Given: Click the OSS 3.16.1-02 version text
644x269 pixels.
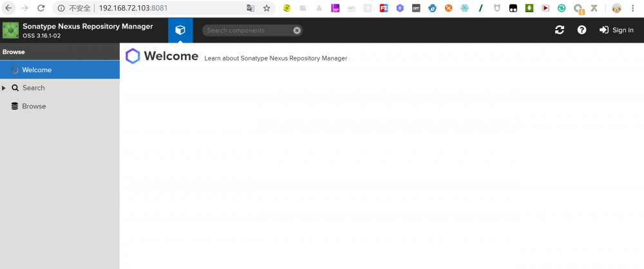Looking at the screenshot, I should (42, 35).
